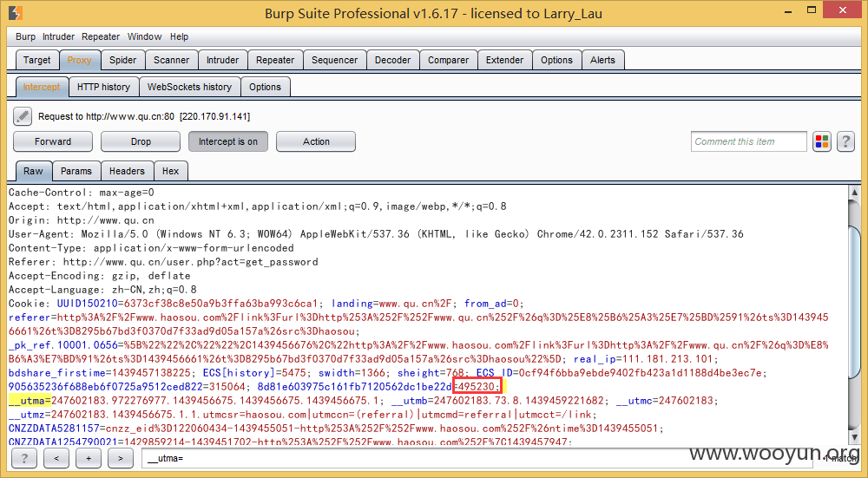The width and height of the screenshot is (868, 478).
Task: Open the Action menu button
Action: [x=316, y=141]
